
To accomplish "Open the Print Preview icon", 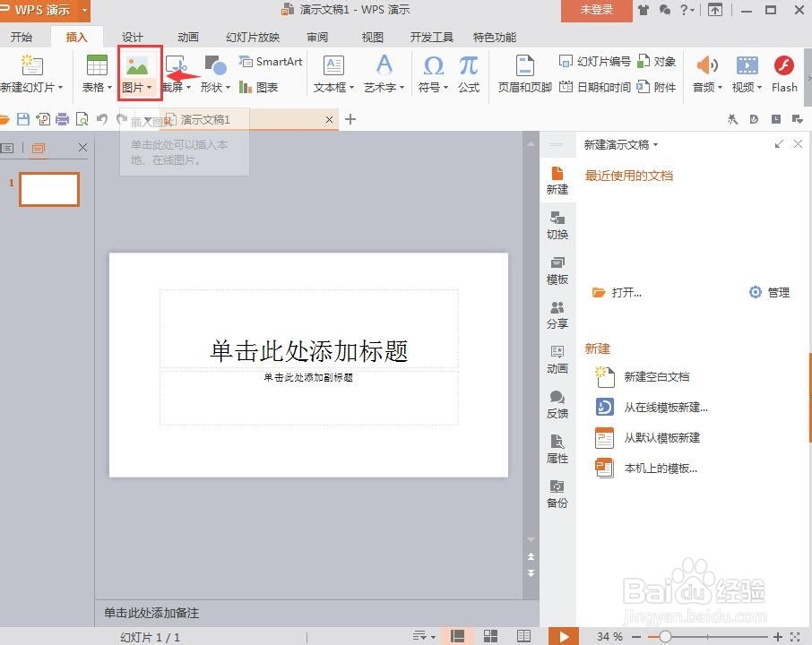I will tap(82, 119).
